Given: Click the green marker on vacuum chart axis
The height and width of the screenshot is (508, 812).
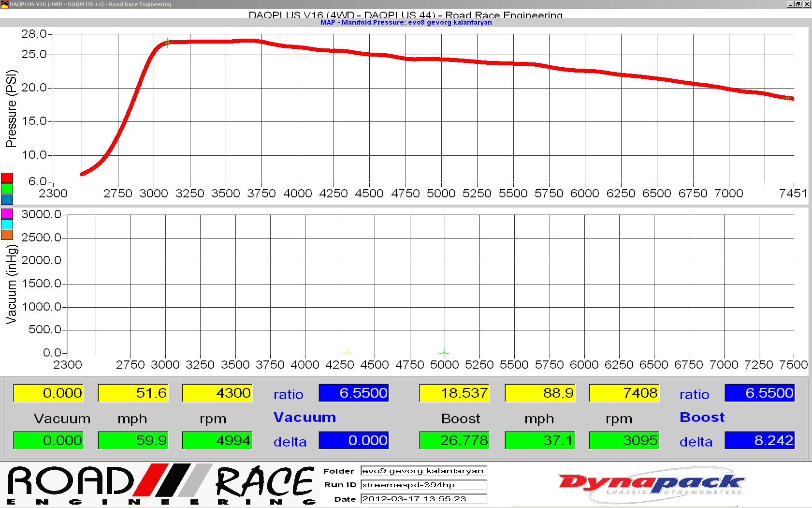Looking at the screenshot, I should pyautogui.click(x=444, y=352).
